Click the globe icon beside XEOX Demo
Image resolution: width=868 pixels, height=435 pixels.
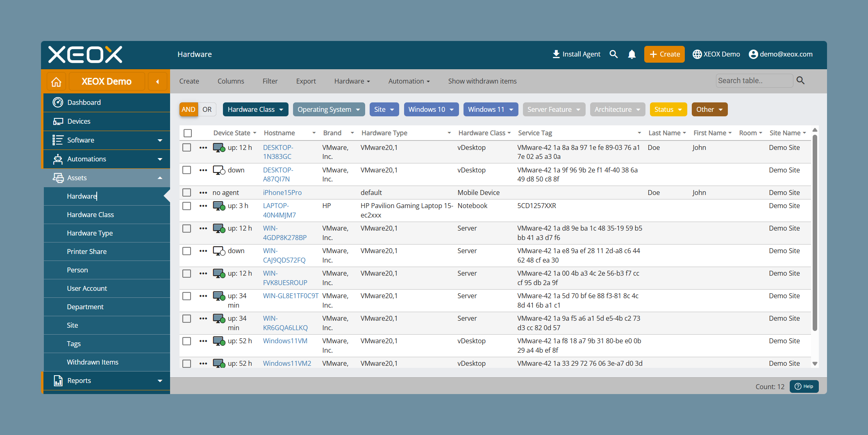coord(697,54)
